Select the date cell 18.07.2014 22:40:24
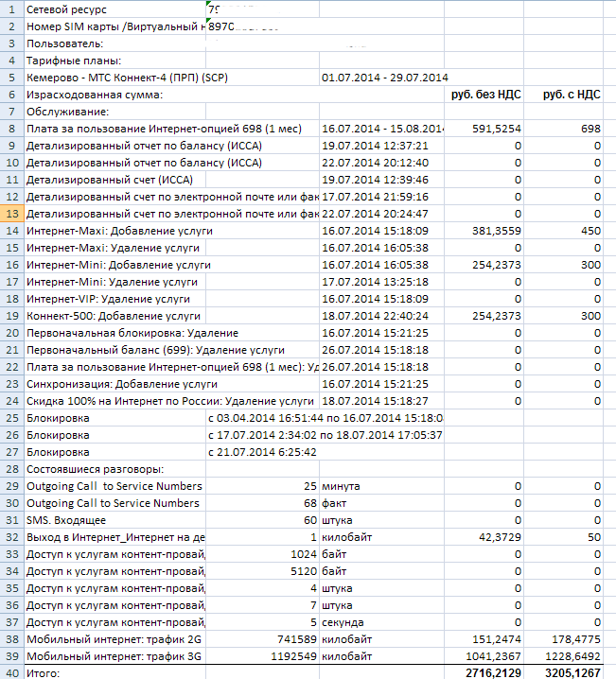This screenshot has width=616, height=679. coord(376,315)
